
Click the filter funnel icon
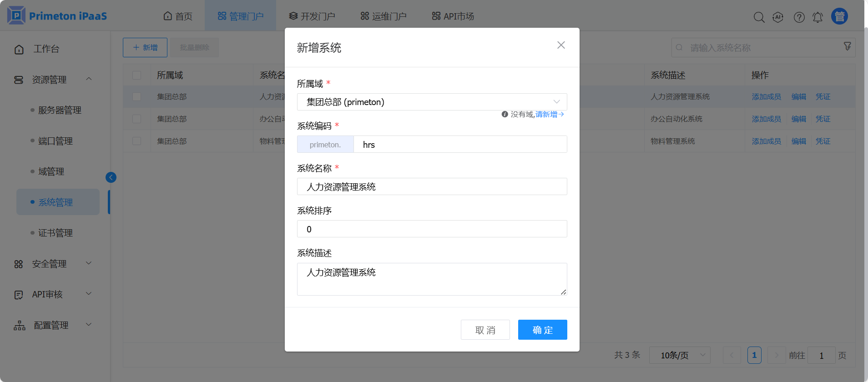coord(847,46)
